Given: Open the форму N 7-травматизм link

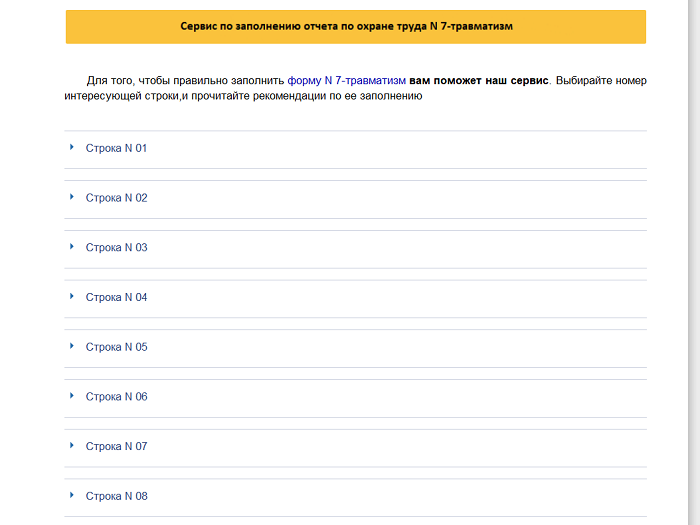Looking at the screenshot, I should click(x=346, y=80).
